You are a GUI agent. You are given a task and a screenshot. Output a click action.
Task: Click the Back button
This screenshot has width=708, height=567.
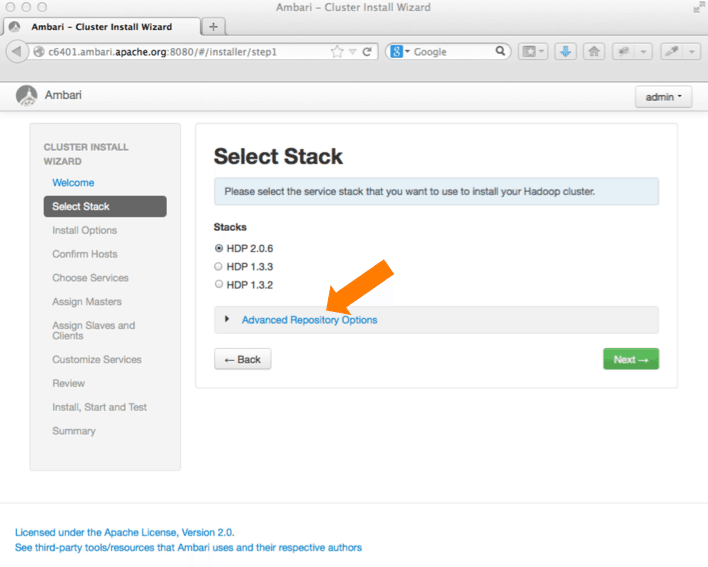click(x=242, y=359)
